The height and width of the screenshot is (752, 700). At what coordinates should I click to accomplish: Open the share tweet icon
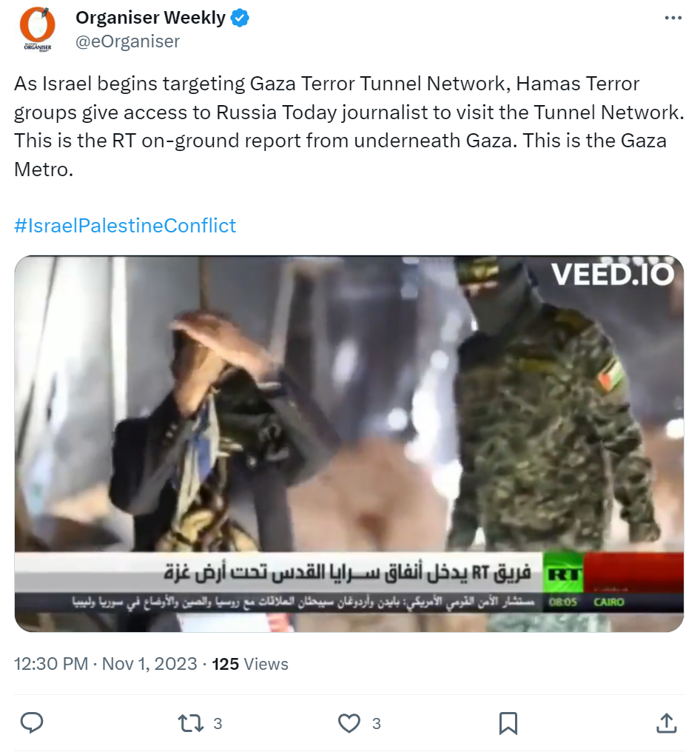667,722
